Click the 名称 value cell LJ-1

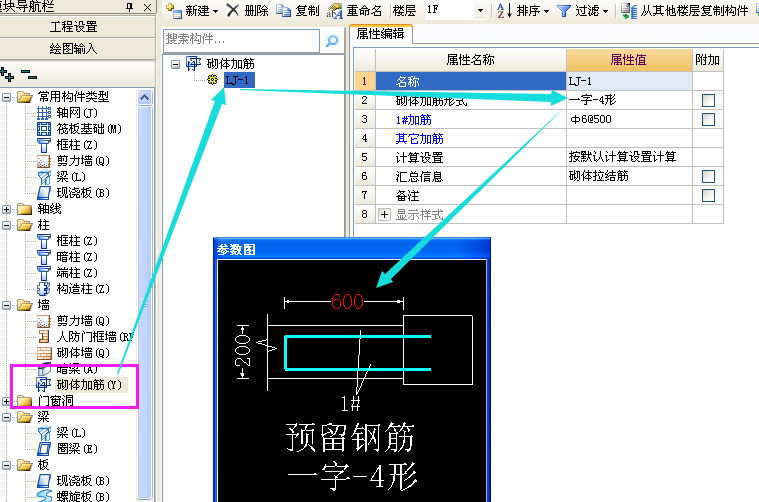click(629, 81)
